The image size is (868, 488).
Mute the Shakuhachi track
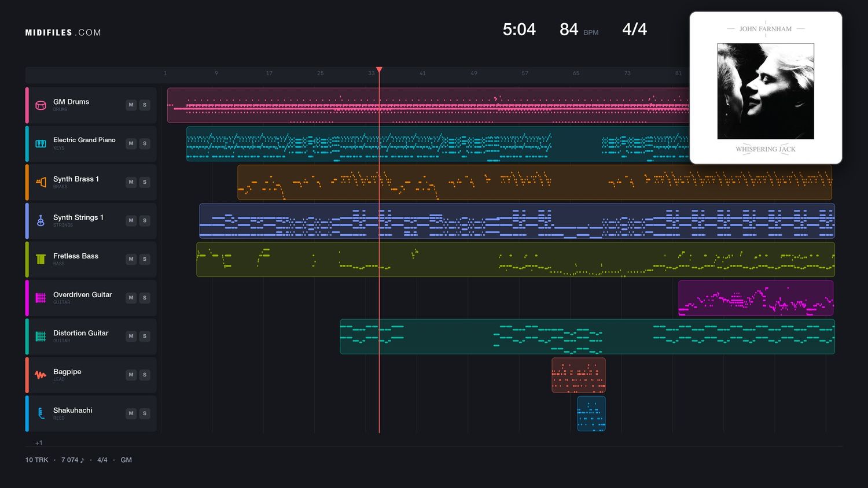pos(131,413)
